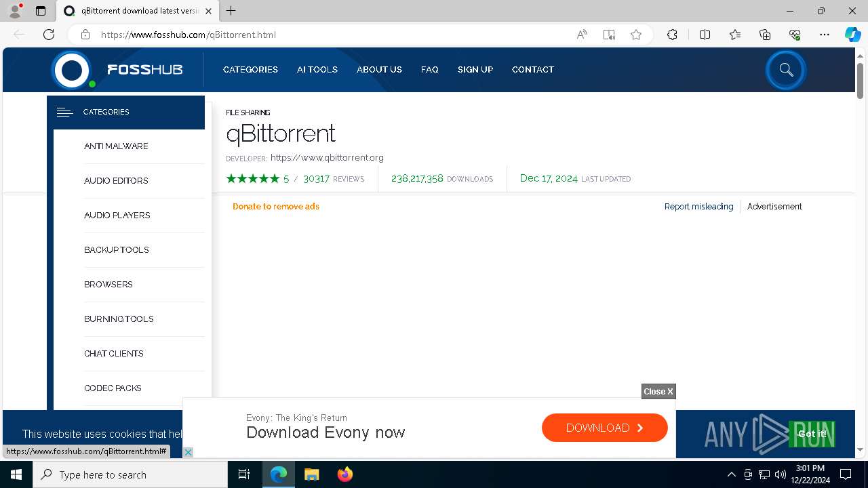Click the Categories hamburger icon in sidebar
868x488 pixels.
(64, 113)
